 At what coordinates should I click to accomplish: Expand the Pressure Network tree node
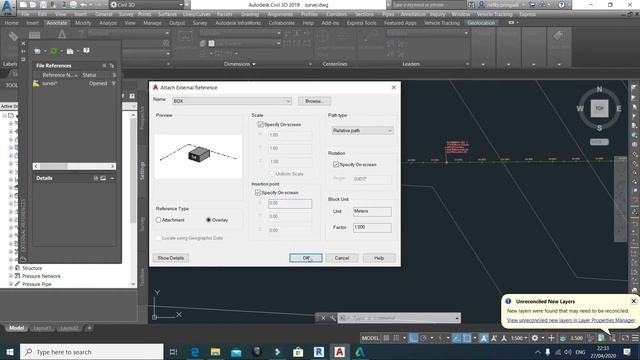(x=11, y=276)
